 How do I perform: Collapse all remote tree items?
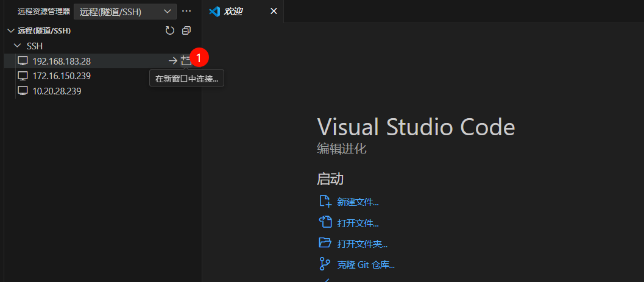click(x=186, y=31)
